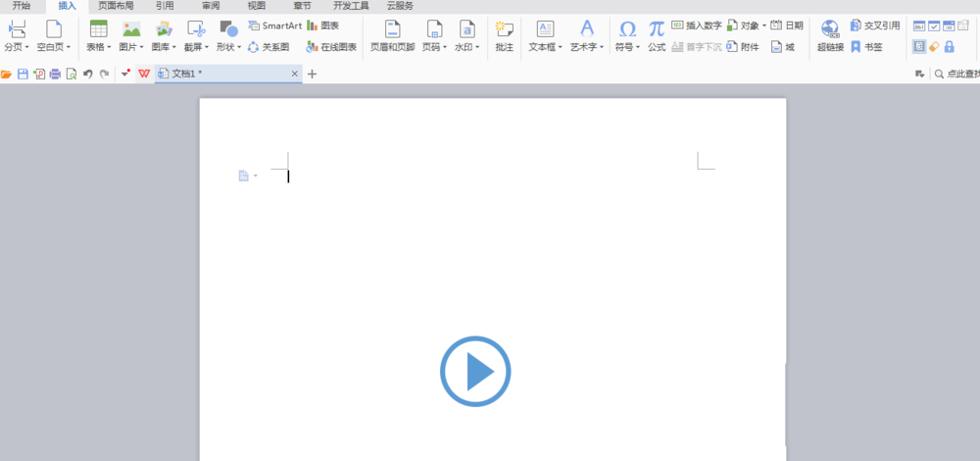Insert a text form field icon
The height and width of the screenshot is (461, 980).
point(919,26)
